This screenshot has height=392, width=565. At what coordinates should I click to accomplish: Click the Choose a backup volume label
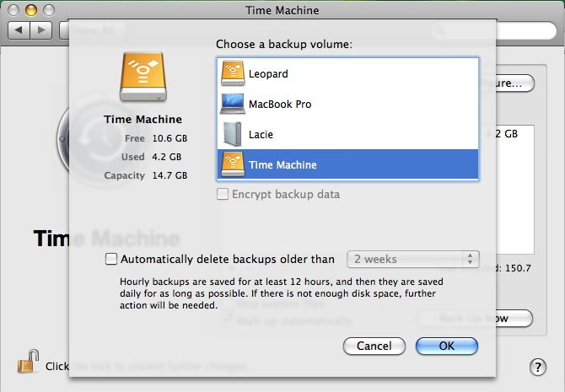(284, 45)
